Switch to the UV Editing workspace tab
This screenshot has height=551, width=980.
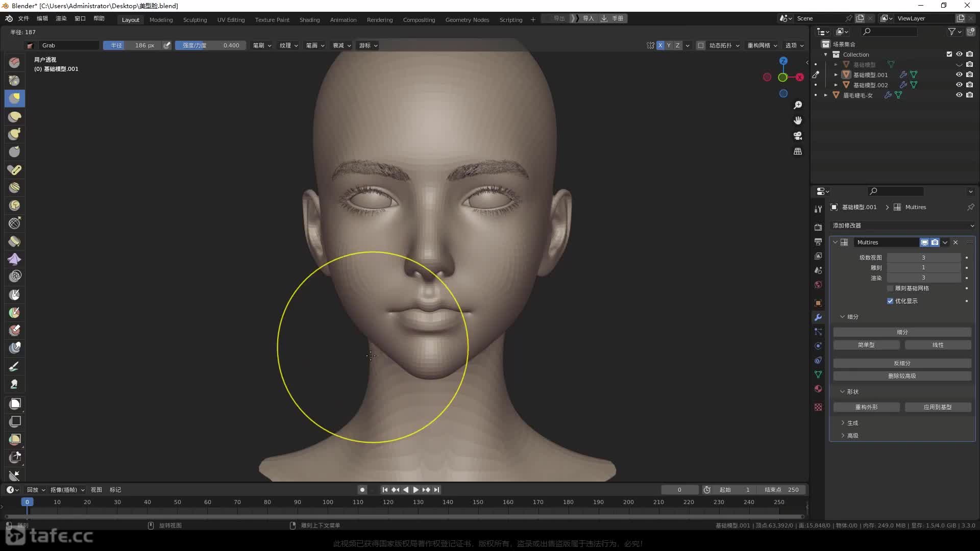[x=231, y=19]
